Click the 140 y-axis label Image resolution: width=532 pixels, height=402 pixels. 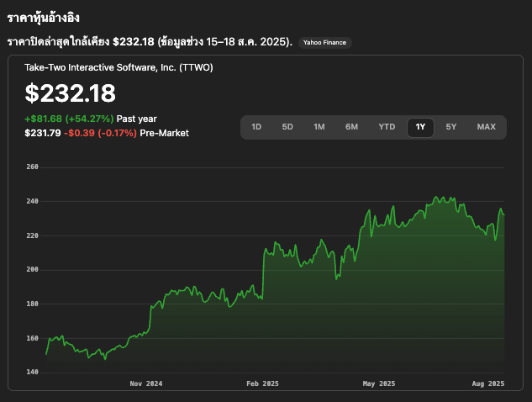32,372
